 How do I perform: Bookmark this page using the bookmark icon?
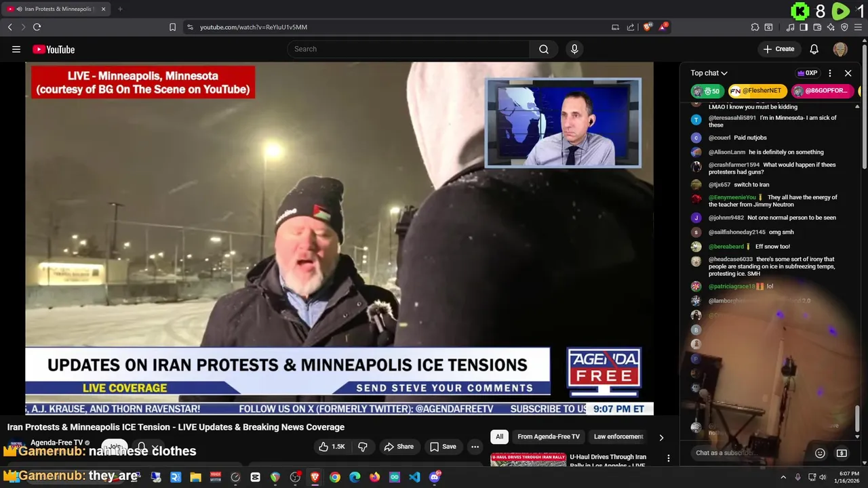coord(172,27)
